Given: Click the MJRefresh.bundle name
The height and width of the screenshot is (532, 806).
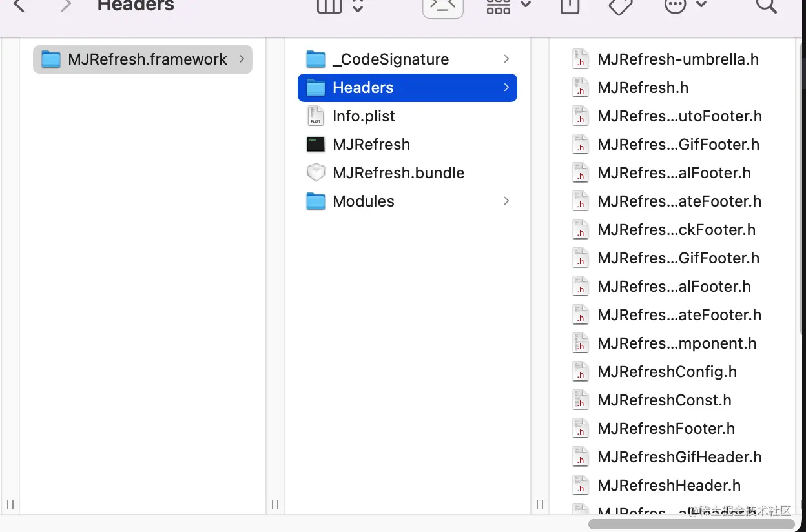Looking at the screenshot, I should click(398, 173).
